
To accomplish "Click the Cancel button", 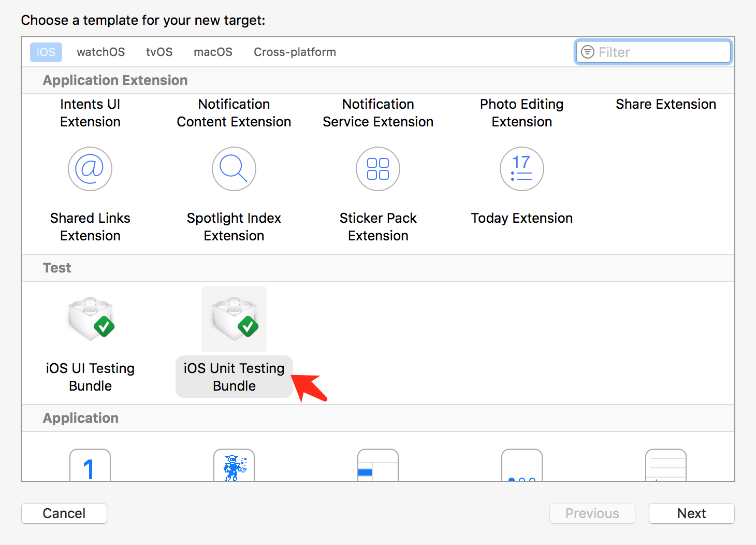I will tap(64, 513).
